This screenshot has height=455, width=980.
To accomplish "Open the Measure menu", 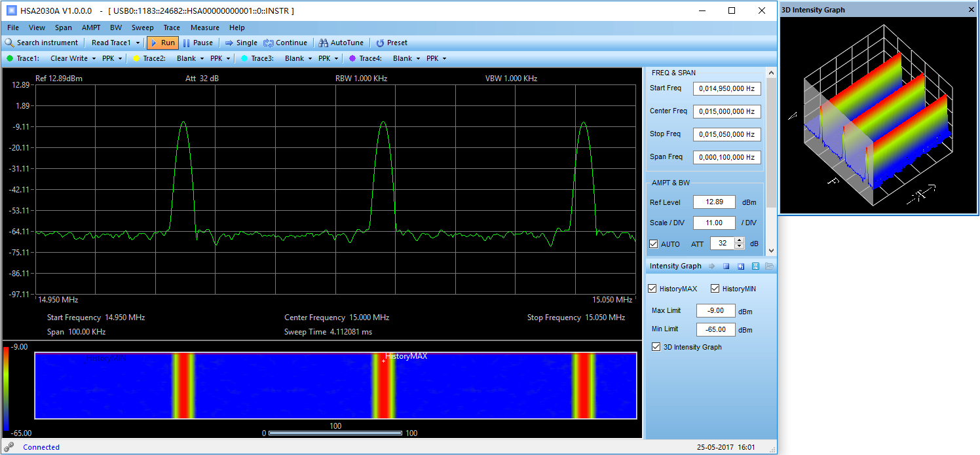I will (204, 27).
